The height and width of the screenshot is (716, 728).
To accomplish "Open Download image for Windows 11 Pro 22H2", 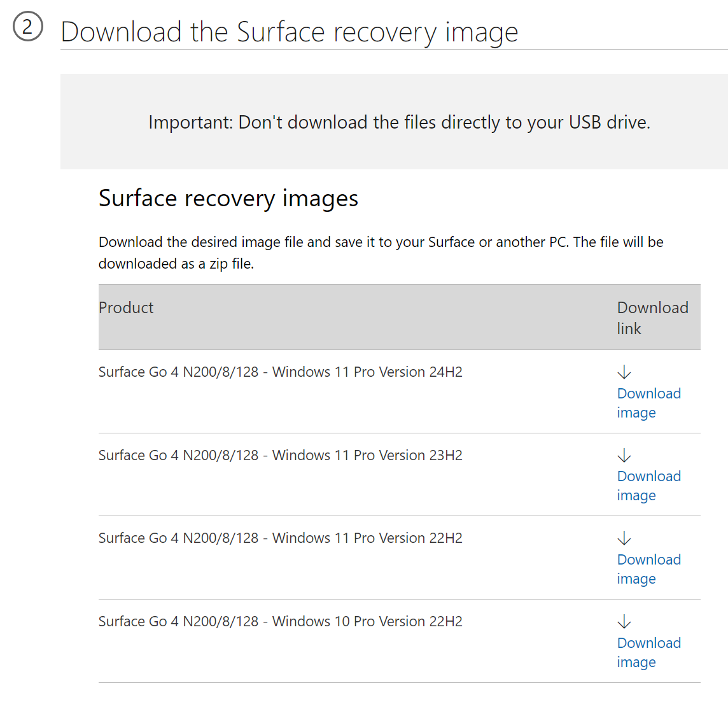I will (x=648, y=569).
